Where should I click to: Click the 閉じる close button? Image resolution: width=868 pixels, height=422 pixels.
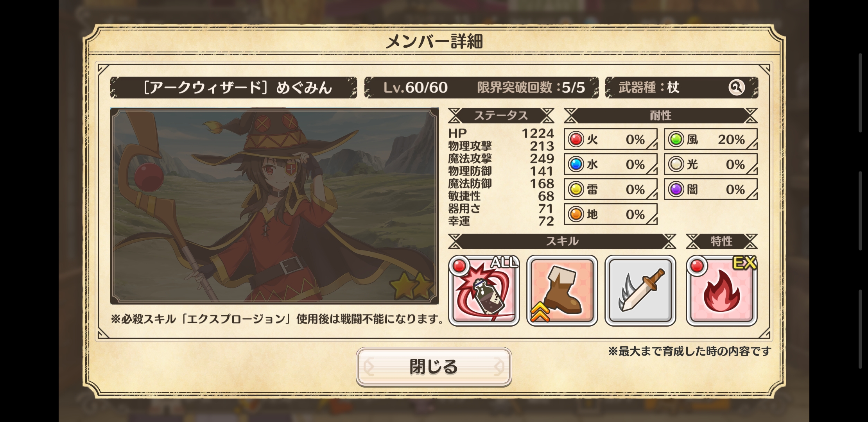[x=434, y=367]
